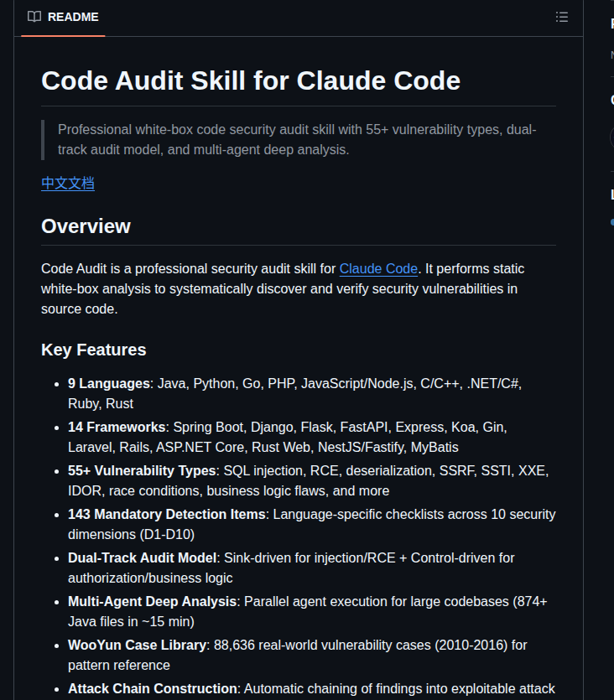This screenshot has width=614, height=700.
Task: Select the 'Attack Chain Construction' text
Action: [x=152, y=689]
